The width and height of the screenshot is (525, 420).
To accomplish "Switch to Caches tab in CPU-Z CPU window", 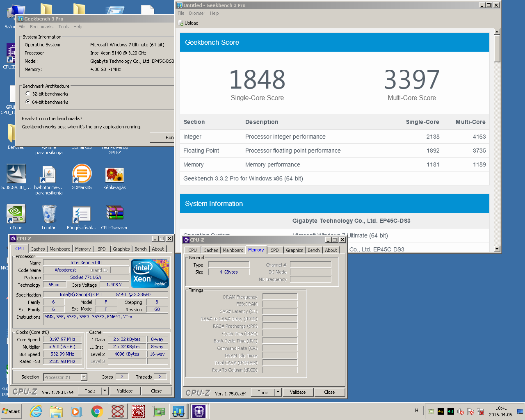I will point(38,249).
